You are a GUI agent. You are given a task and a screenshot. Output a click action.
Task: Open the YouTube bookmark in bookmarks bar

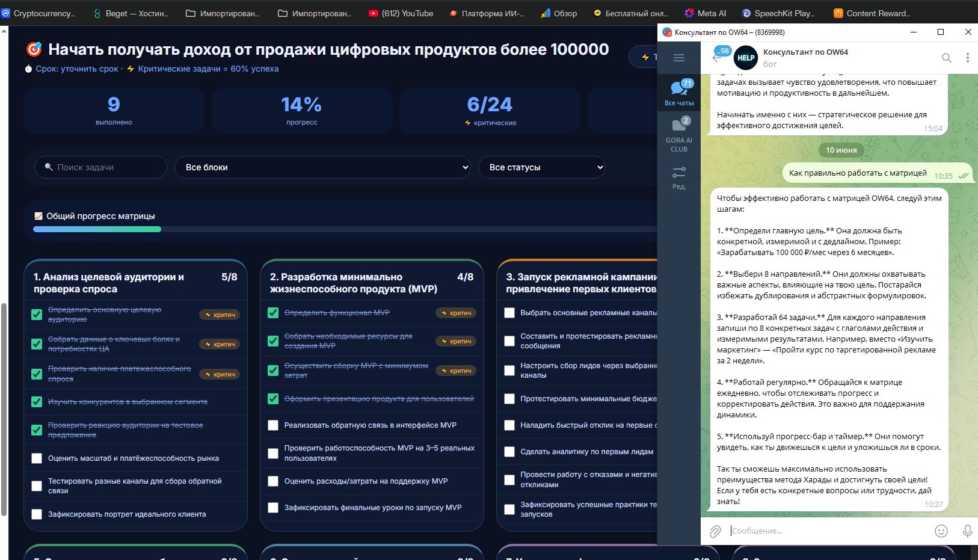[x=401, y=13]
